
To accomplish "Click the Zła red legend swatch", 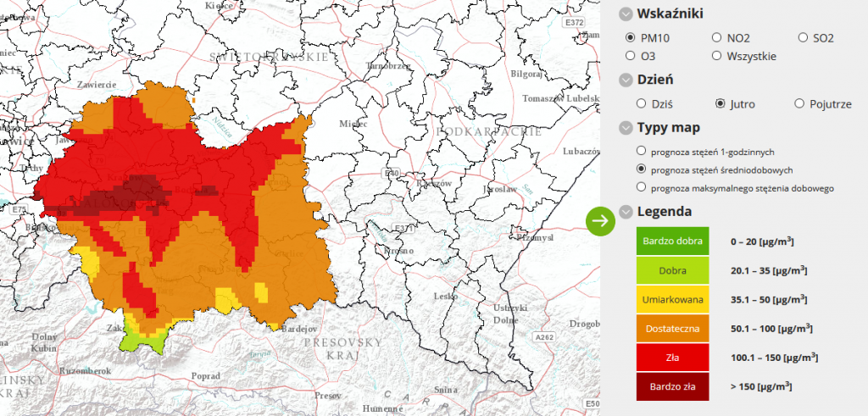I will 672,358.
